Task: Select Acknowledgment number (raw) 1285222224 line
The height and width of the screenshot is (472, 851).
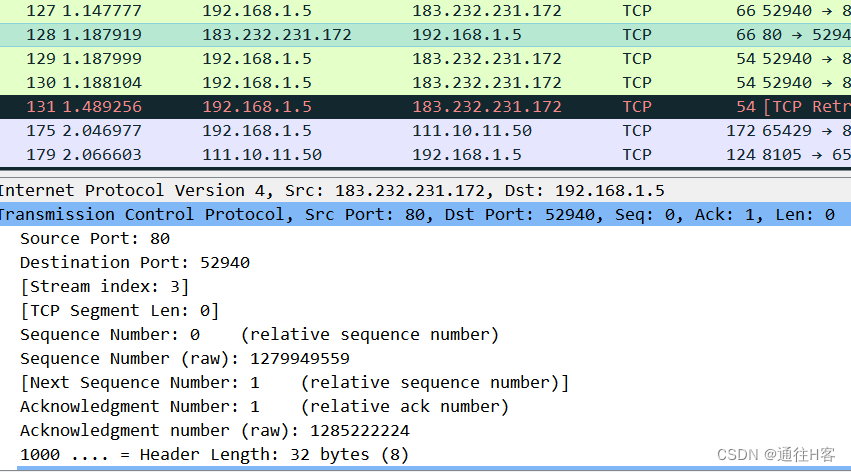Action: pos(214,431)
